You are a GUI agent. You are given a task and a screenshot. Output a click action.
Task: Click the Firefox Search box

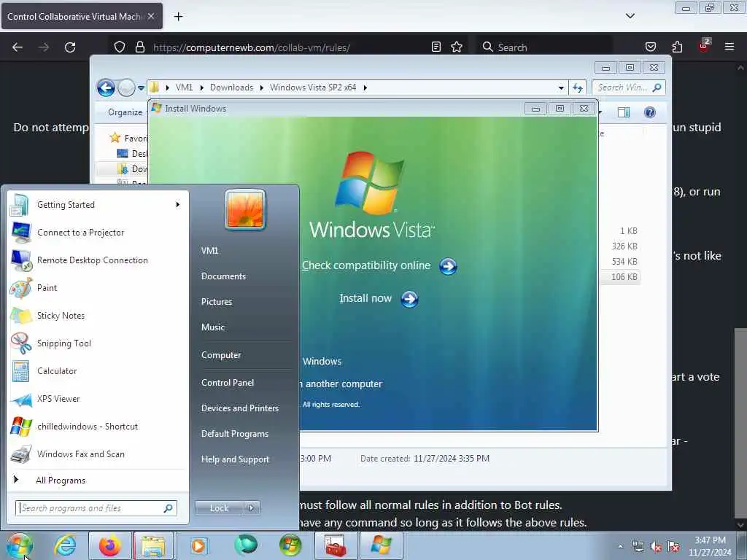tap(546, 47)
